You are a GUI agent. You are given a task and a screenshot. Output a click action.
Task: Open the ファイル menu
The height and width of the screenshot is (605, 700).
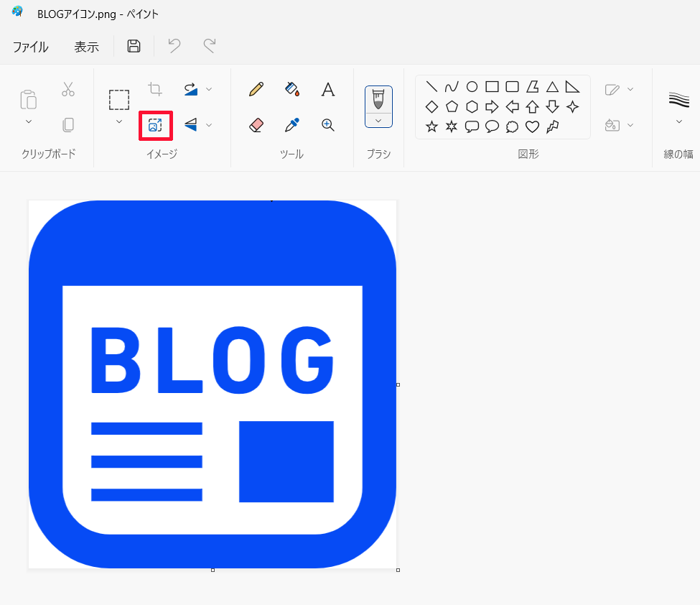30,47
